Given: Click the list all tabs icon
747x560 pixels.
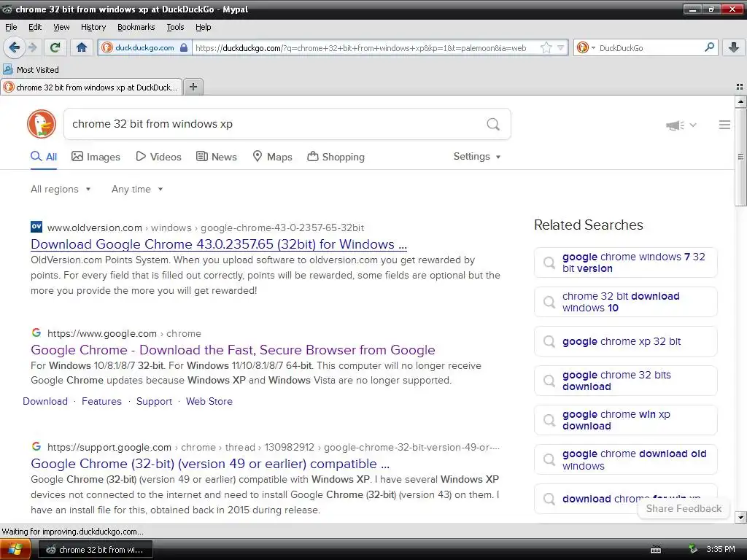Looking at the screenshot, I should coord(740,87).
